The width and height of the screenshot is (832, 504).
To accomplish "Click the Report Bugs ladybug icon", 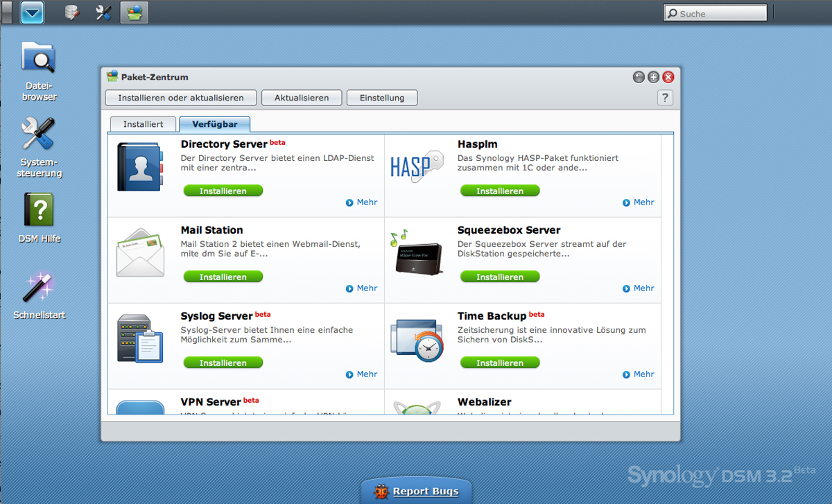I will (381, 492).
